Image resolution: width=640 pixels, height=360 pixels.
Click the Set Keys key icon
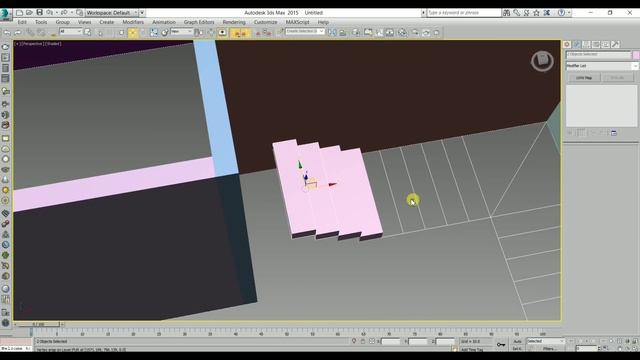click(x=501, y=345)
